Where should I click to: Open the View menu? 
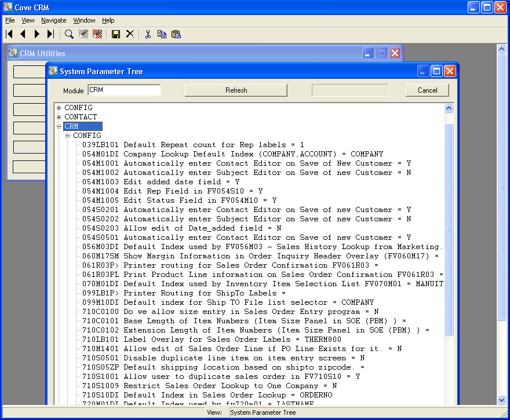[x=28, y=20]
